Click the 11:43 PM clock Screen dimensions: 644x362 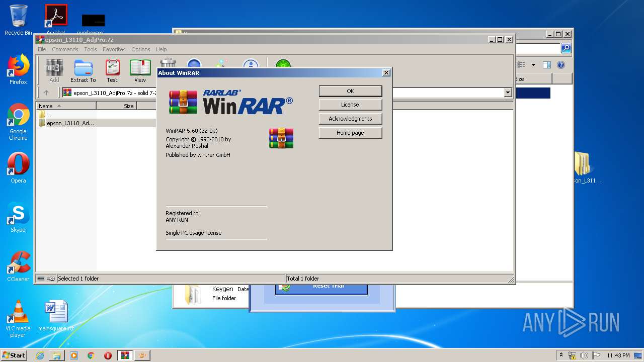[618, 355]
